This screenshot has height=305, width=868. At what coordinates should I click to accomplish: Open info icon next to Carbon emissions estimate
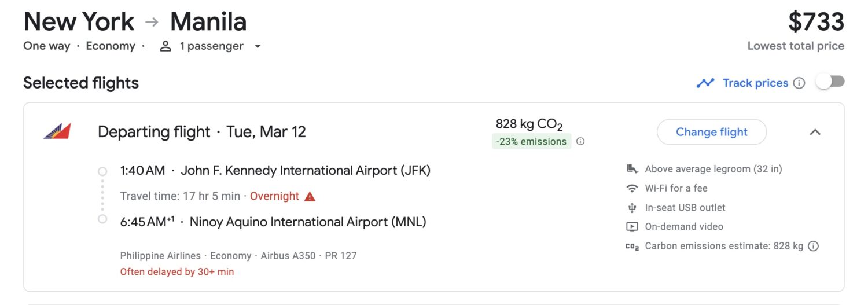[x=813, y=246]
